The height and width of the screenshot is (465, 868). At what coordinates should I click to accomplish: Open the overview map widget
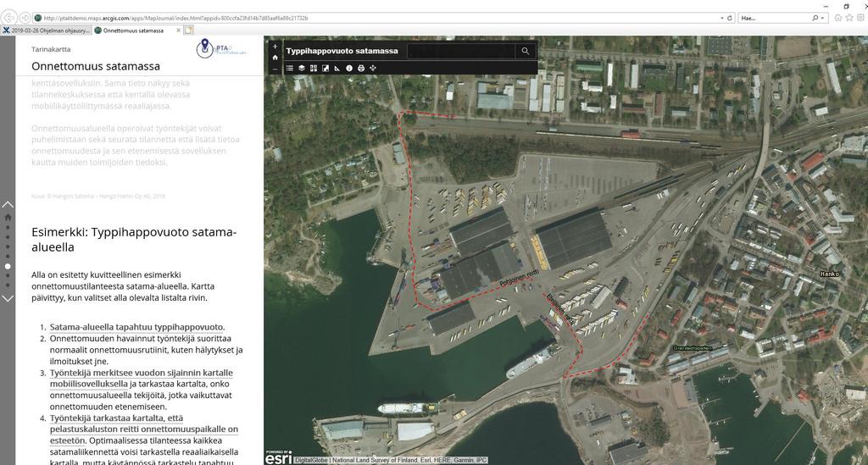coord(325,68)
